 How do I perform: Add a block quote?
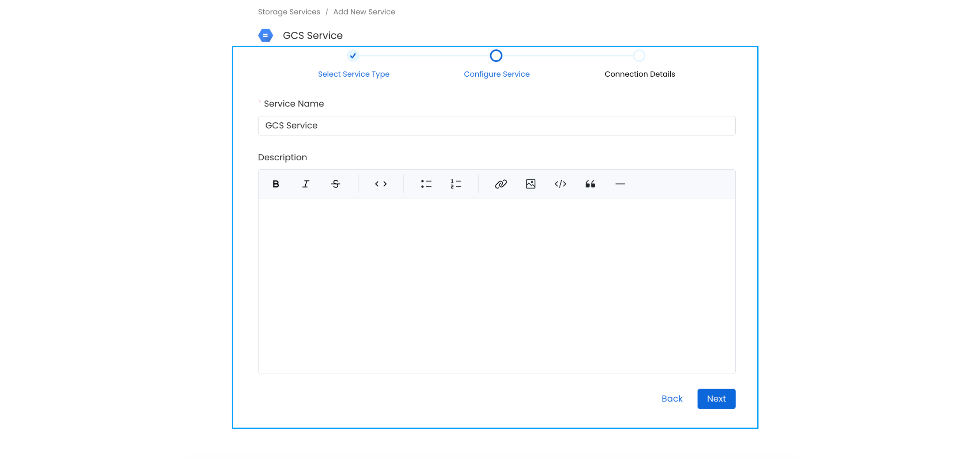point(590,184)
